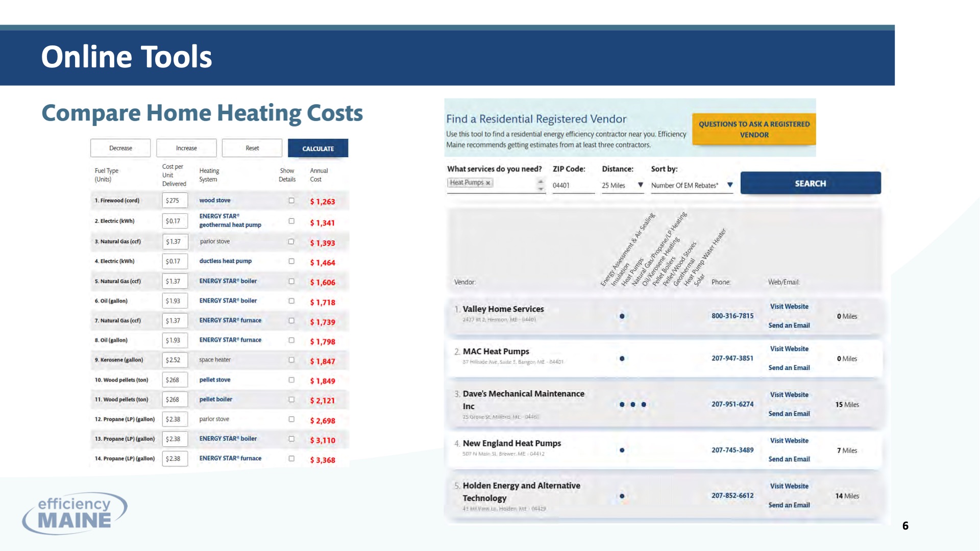
Task: Send an Email to MAC Heat Pumps
Action: (x=789, y=368)
